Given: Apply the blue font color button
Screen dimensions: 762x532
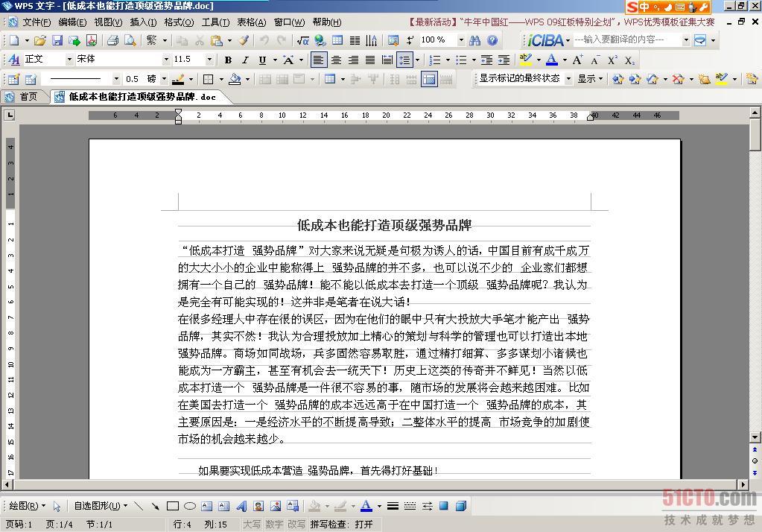Looking at the screenshot, I should coord(552,60).
